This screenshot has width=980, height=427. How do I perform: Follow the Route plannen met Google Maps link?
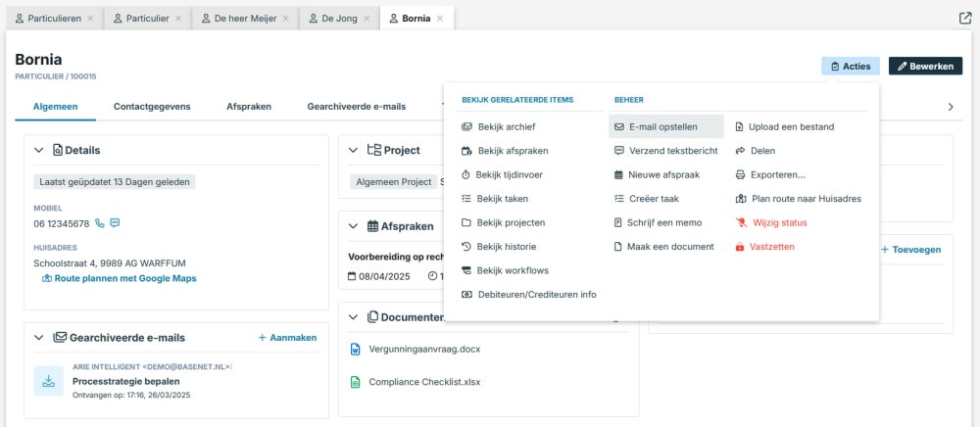click(x=118, y=278)
